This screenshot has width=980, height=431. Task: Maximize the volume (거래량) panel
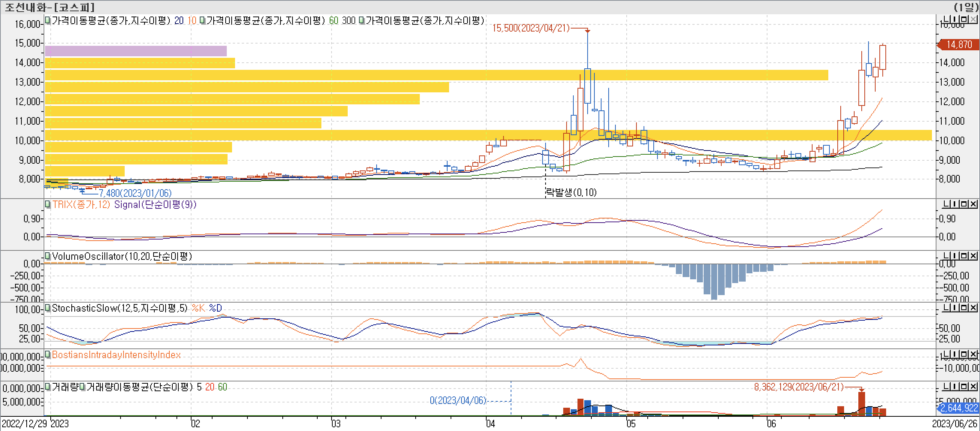964,386
